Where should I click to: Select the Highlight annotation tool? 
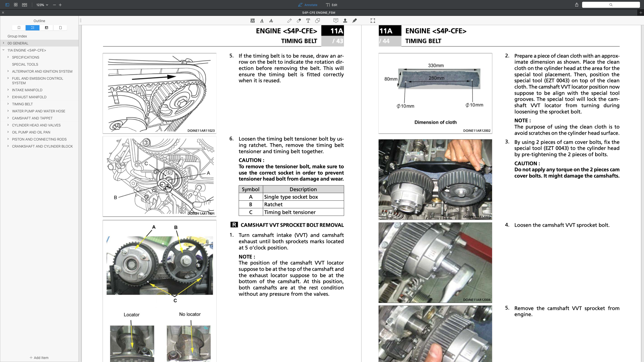click(252, 21)
